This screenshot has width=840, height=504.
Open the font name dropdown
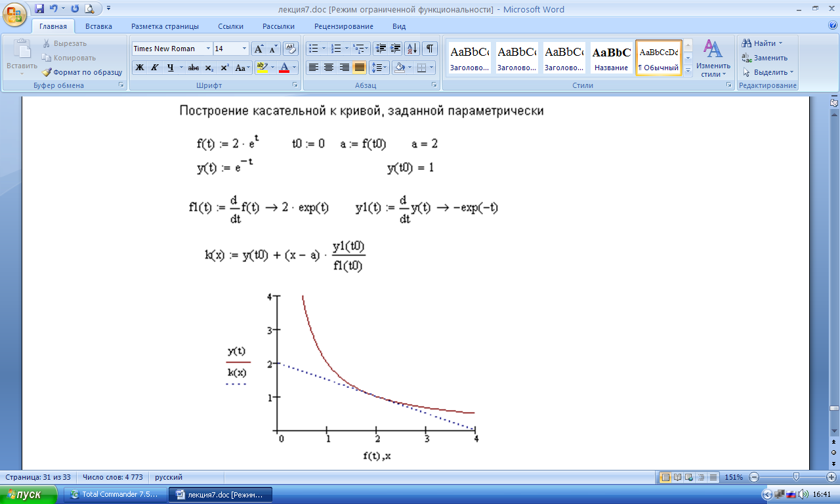[x=208, y=49]
